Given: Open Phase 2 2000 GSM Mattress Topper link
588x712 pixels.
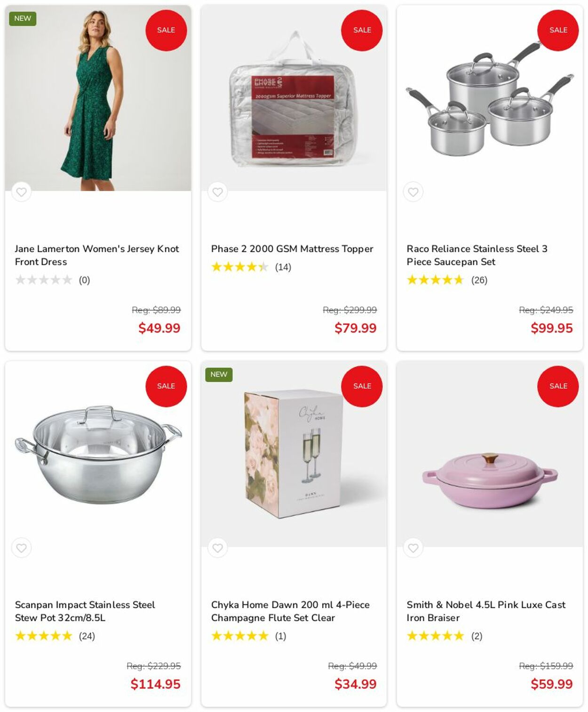Looking at the screenshot, I should click(x=292, y=249).
